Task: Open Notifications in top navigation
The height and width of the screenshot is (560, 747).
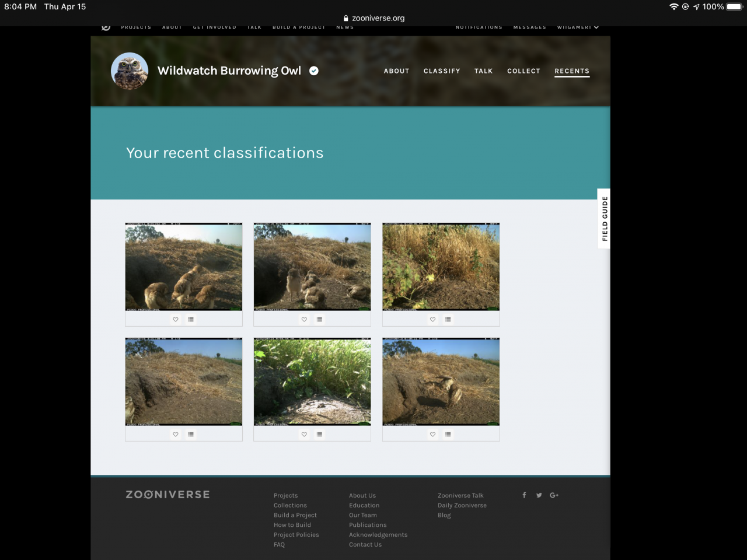Action: click(479, 27)
